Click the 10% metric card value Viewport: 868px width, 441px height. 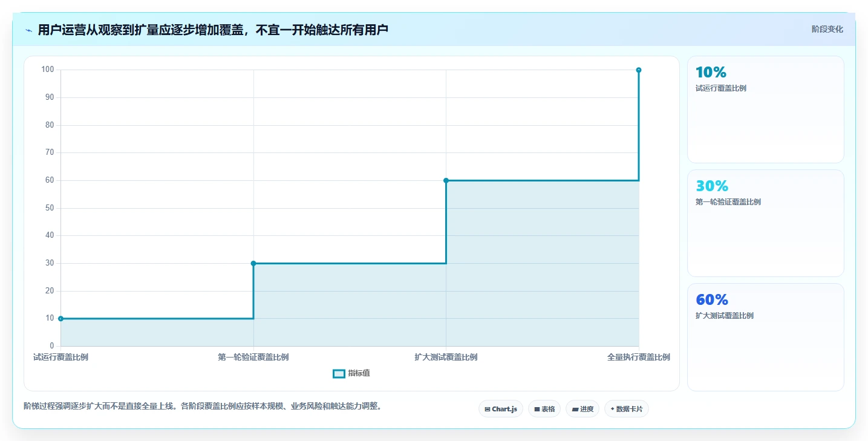coord(711,73)
